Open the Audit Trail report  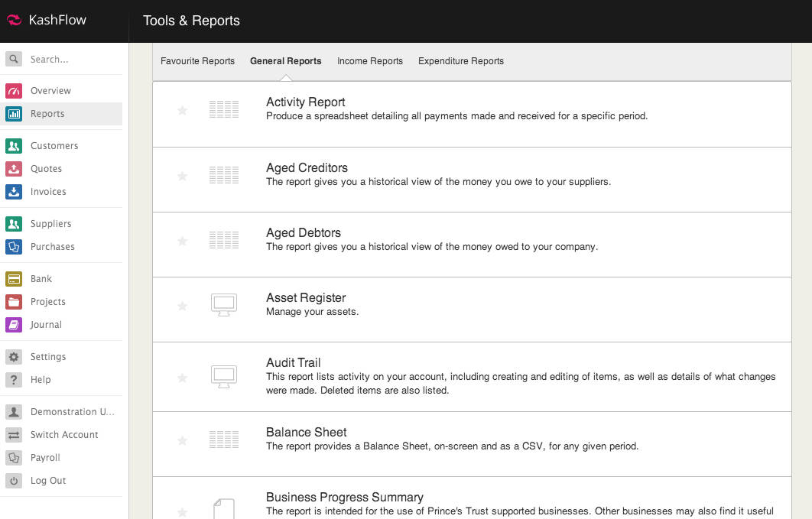pyautogui.click(x=293, y=362)
